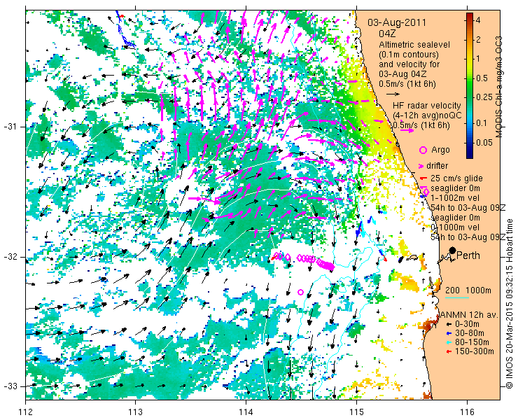Click the longitude axis label 112
Screen dimensions: 518x420
(25, 412)
